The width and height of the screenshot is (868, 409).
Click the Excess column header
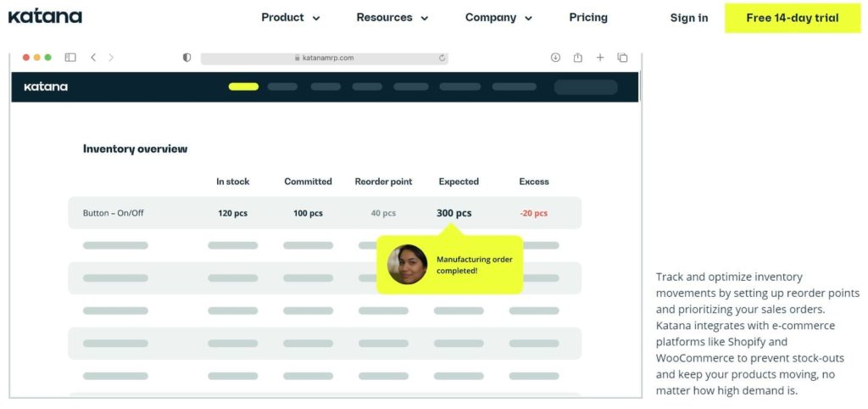pyautogui.click(x=534, y=182)
